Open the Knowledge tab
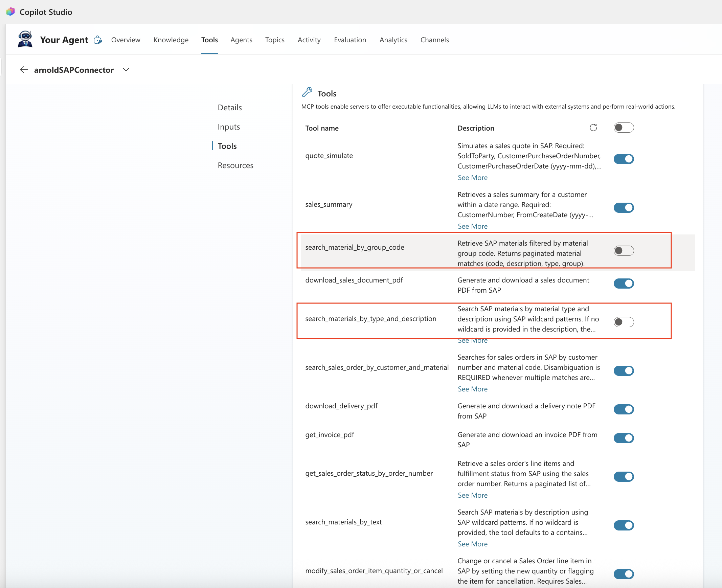The height and width of the screenshot is (588, 722). (171, 40)
